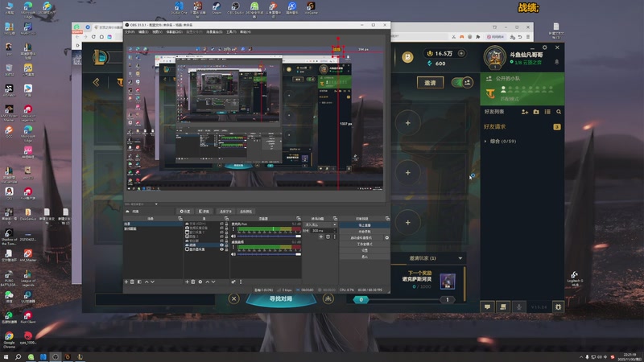The width and height of the screenshot is (644, 362).
Task: Purchase RP with the plus icon
Action: click(461, 53)
